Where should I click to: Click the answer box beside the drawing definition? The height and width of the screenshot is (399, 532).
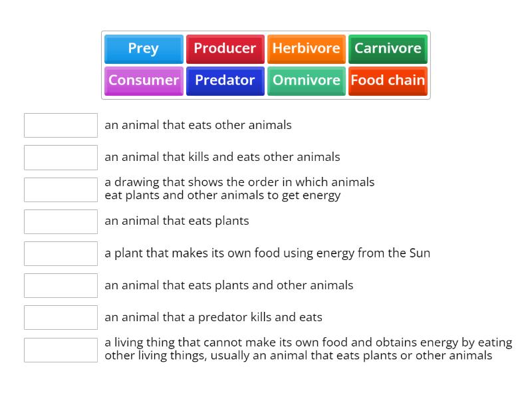[x=61, y=189]
